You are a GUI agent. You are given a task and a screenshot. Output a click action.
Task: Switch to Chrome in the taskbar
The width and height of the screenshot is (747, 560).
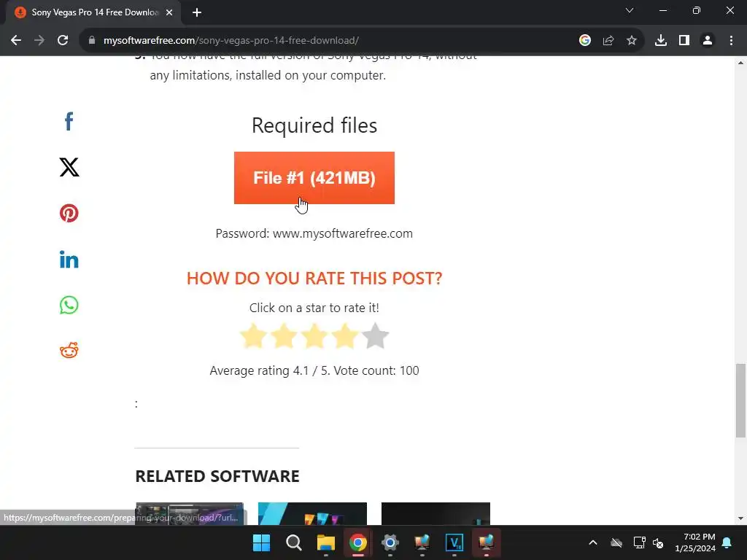coord(357,542)
